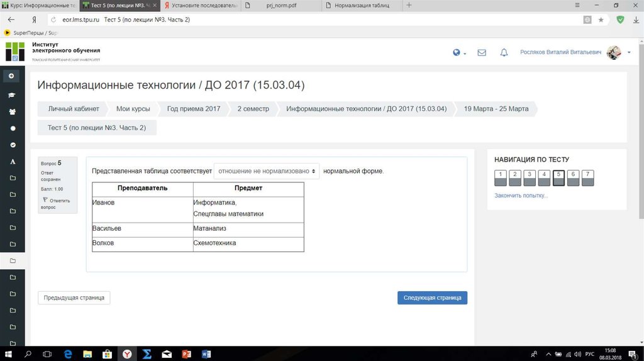Switch to Курс: Информационные tab

pos(39,5)
